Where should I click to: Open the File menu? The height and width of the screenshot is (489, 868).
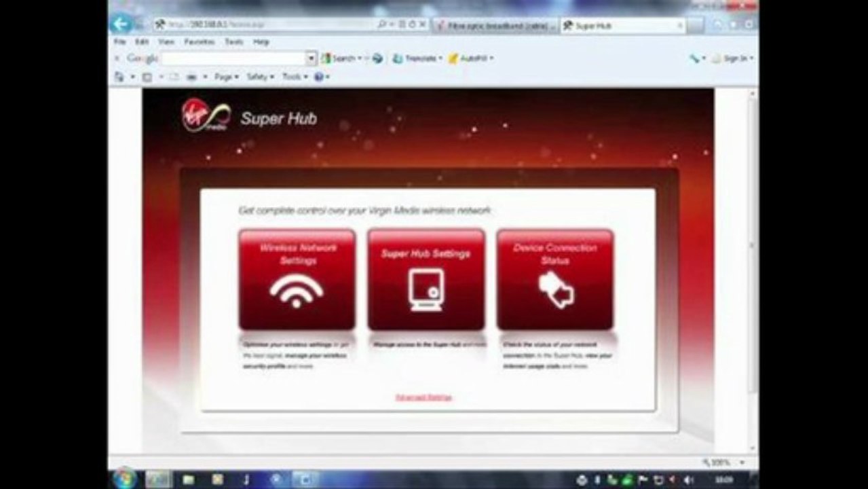tap(119, 41)
